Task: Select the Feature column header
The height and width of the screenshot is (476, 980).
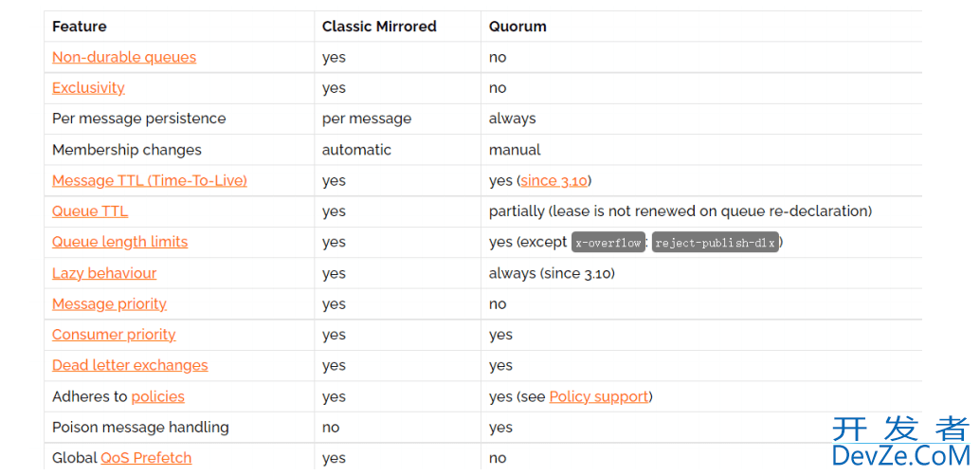Action: [80, 27]
